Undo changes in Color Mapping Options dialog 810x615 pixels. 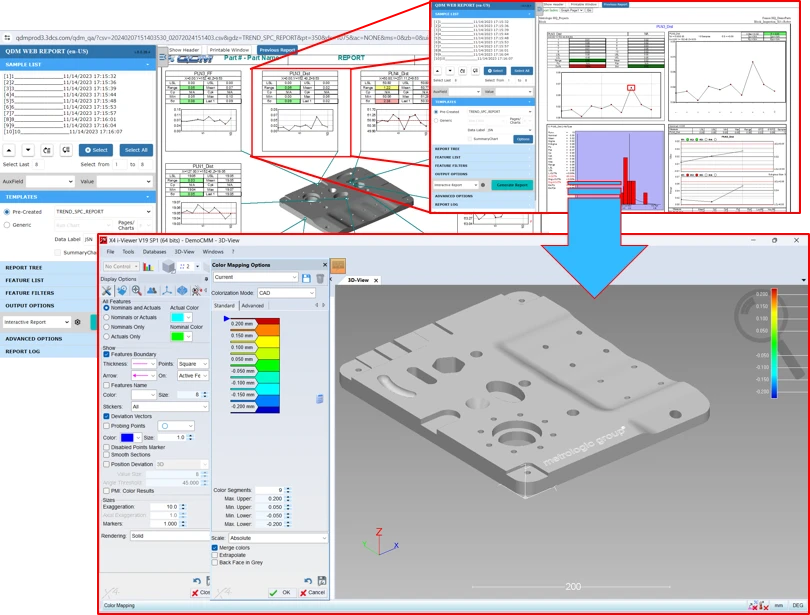(308, 580)
